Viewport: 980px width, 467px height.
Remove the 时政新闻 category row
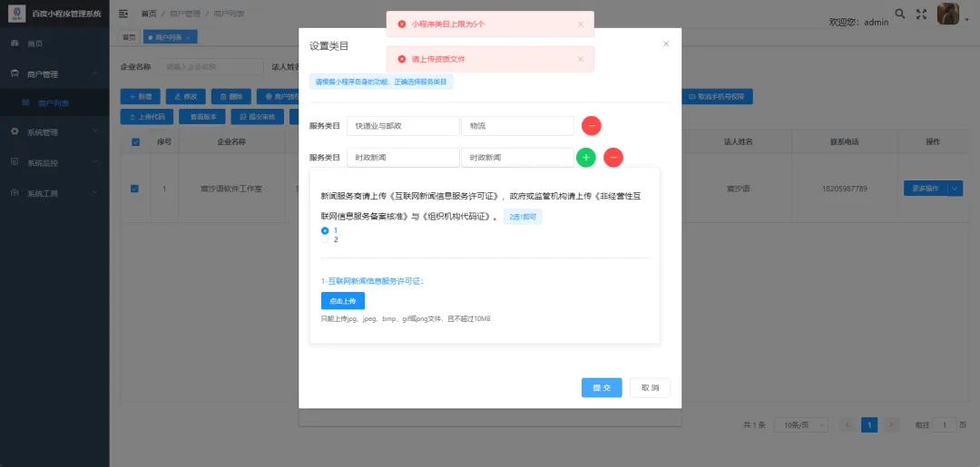(613, 158)
